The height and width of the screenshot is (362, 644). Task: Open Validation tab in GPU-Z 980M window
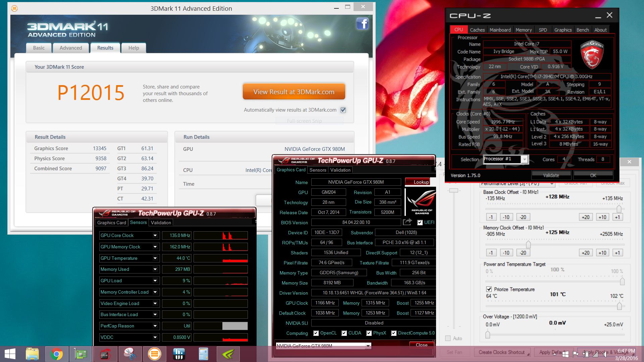click(340, 170)
